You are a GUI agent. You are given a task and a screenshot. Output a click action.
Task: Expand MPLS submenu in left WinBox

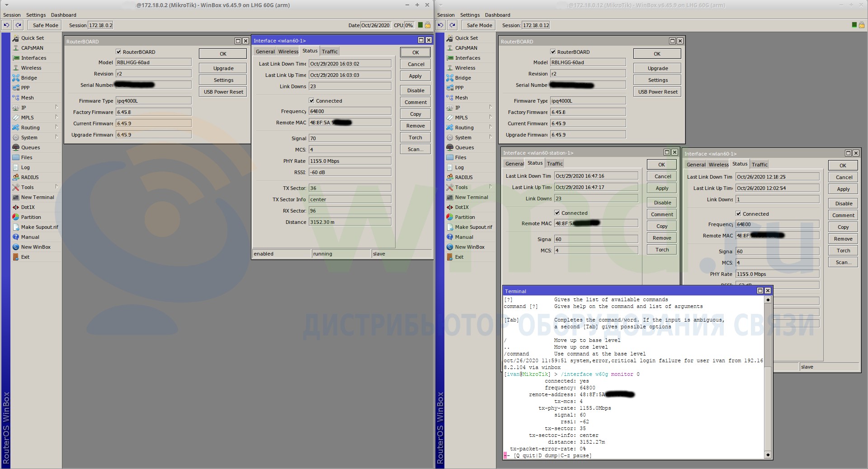pyautogui.click(x=57, y=117)
